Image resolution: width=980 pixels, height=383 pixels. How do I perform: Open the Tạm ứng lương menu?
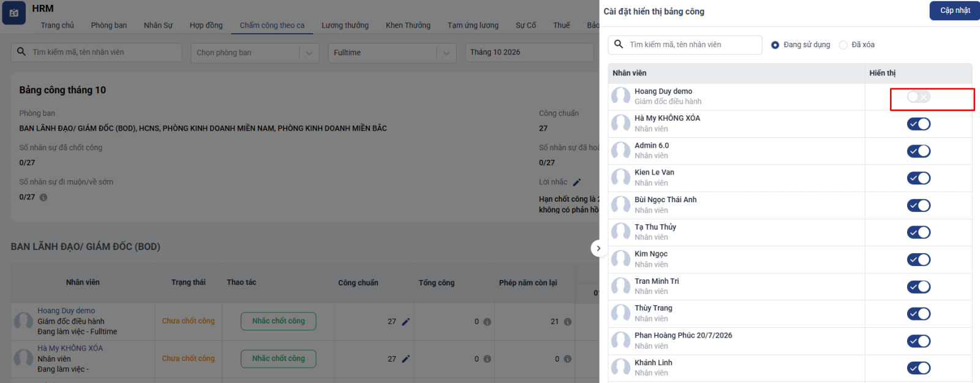coord(473,25)
